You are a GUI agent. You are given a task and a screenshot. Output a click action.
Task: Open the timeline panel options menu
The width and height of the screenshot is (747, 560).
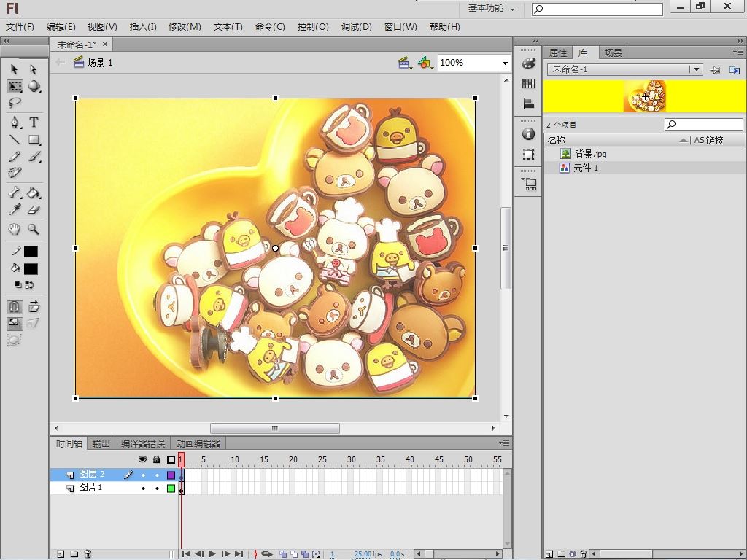click(504, 443)
